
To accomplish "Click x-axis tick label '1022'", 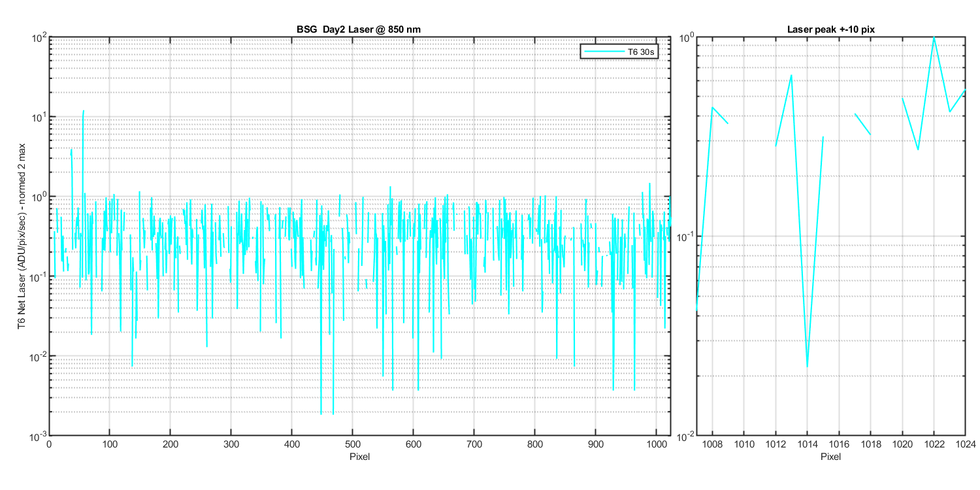I will coord(934,444).
